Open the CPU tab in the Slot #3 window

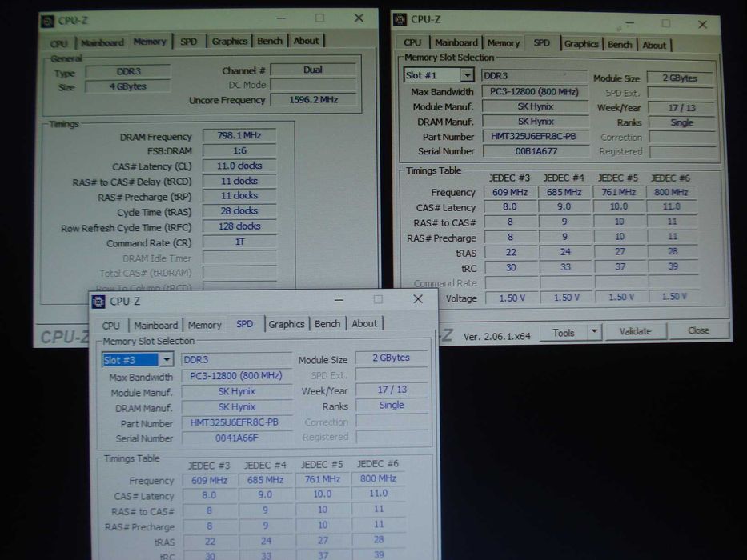coord(111,326)
